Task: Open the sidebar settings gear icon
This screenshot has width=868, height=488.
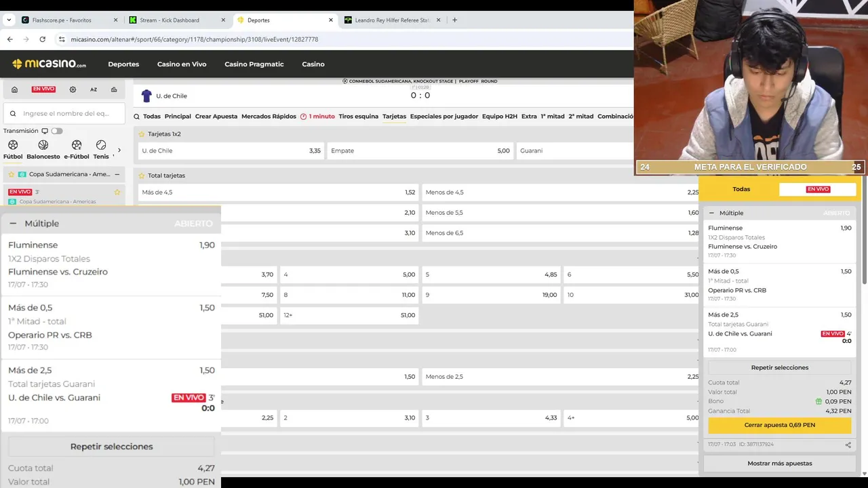Action: click(x=73, y=89)
